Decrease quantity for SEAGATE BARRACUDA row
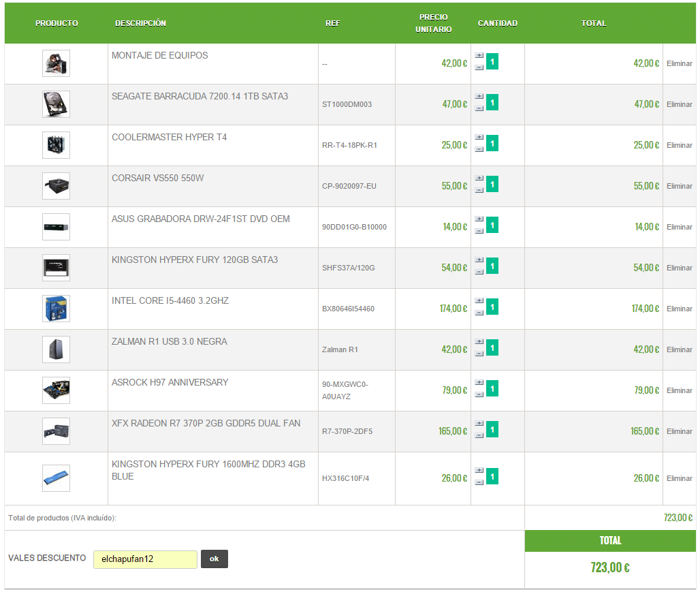Screen dimensions: 700x592 (479, 108)
